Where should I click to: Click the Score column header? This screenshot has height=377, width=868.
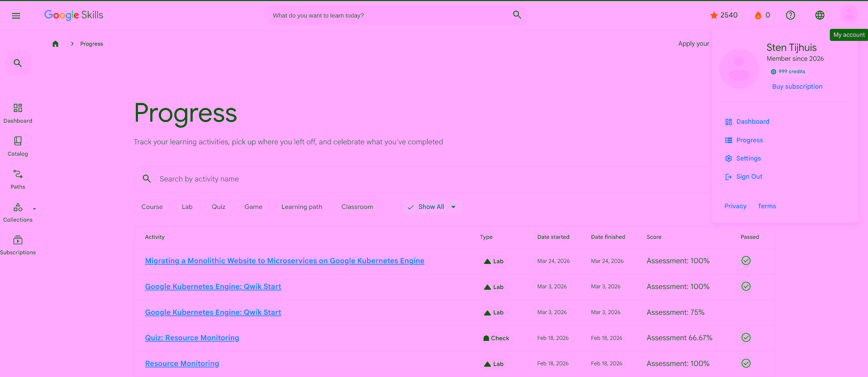654,237
